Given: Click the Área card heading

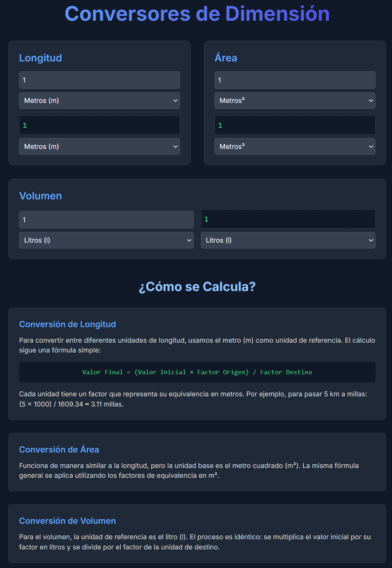Looking at the screenshot, I should click(226, 58).
